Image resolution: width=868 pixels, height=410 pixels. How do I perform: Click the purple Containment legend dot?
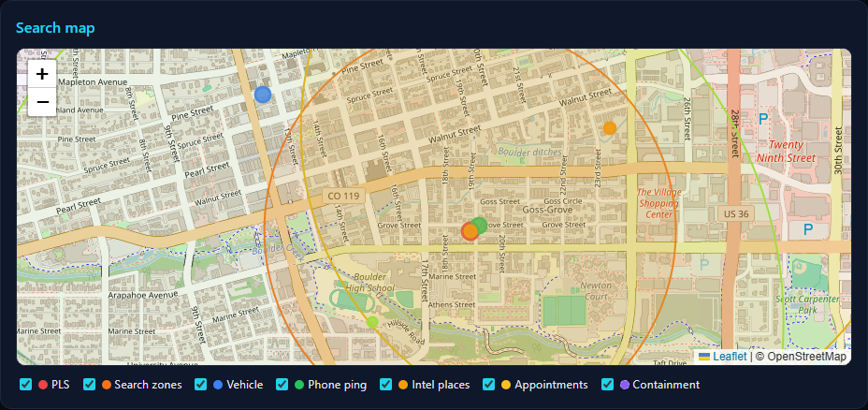pos(625,385)
